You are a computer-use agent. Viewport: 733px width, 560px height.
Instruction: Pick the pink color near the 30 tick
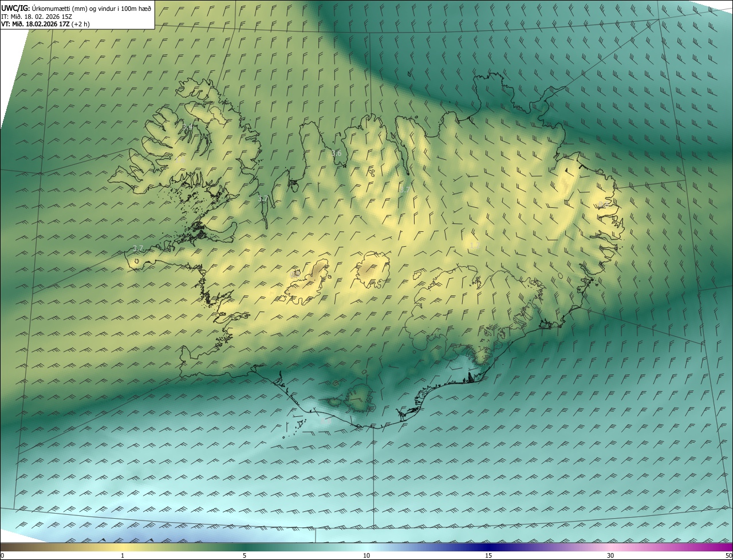point(610,547)
